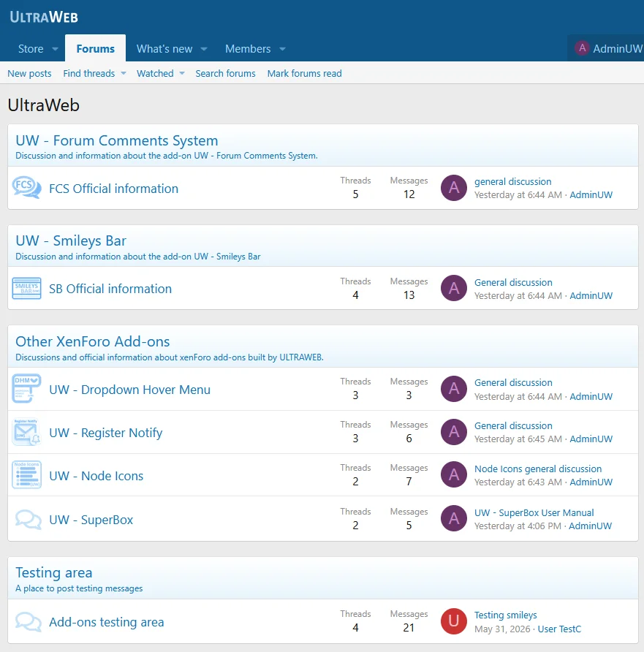Open the AdminUW account avatar in navbar
The image size is (644, 652).
pos(582,48)
